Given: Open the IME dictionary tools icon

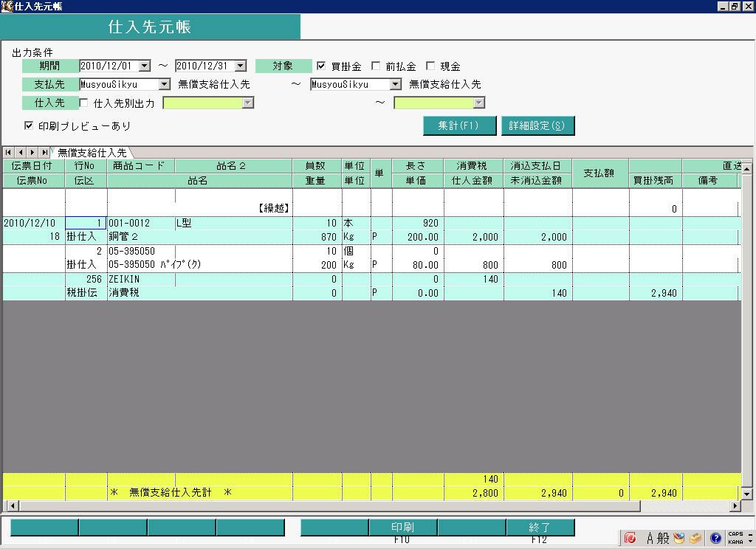Looking at the screenshot, I should click(x=695, y=538).
